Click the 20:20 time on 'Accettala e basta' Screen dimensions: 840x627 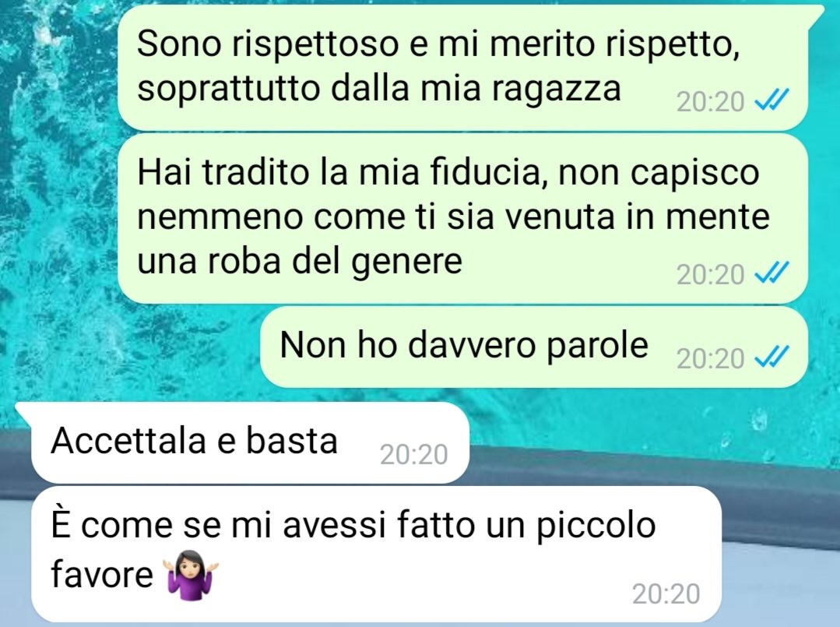pos(413,455)
